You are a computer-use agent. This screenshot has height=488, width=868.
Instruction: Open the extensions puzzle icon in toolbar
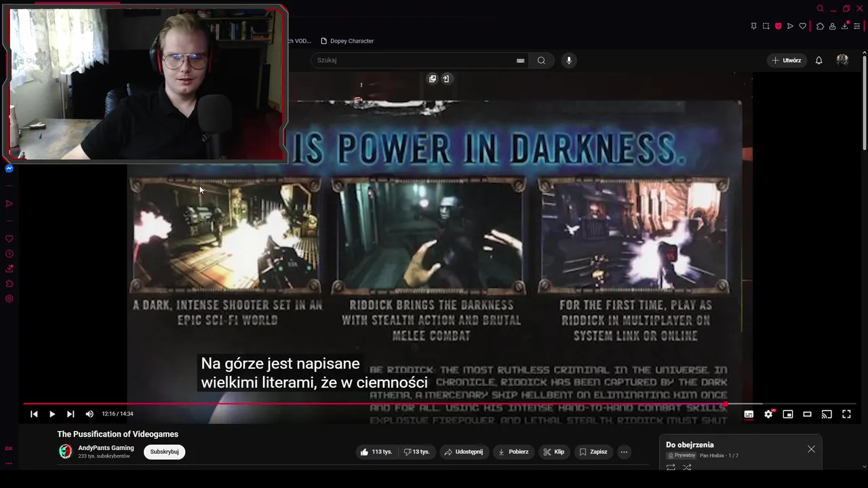pyautogui.click(x=820, y=26)
